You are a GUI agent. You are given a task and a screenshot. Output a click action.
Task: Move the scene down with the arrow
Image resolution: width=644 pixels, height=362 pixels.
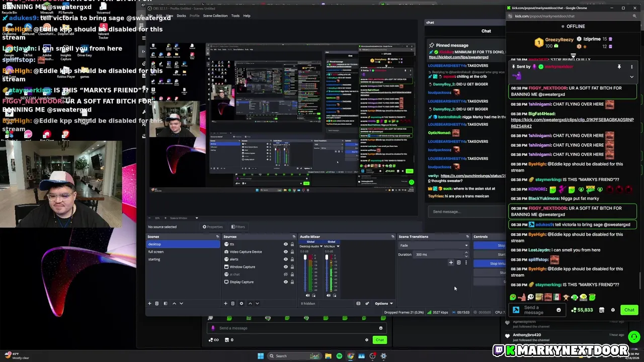click(181, 303)
